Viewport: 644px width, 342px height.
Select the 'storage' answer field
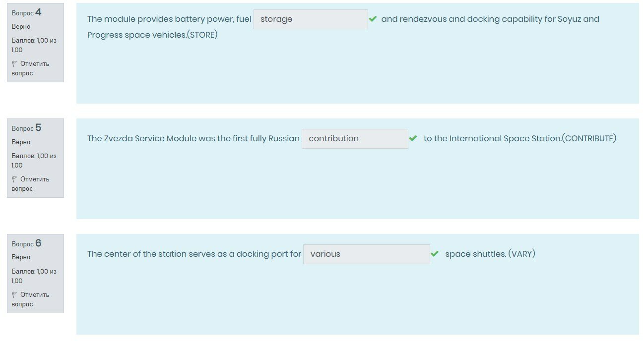311,19
